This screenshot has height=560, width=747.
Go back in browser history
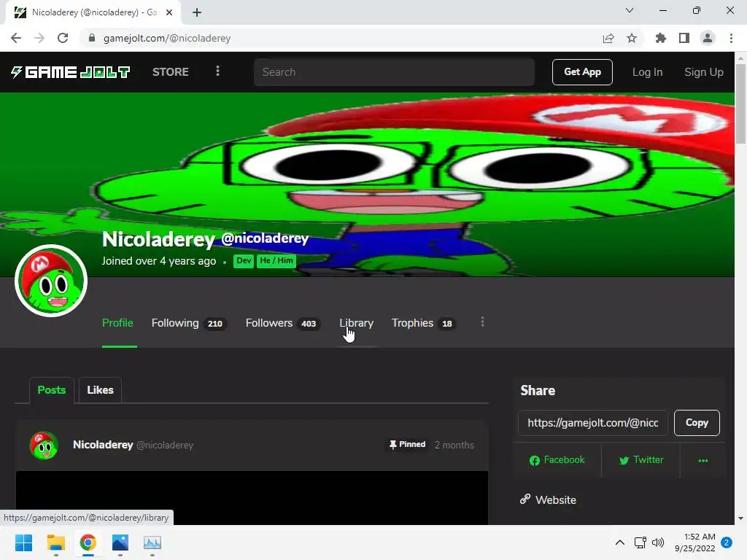tap(16, 38)
